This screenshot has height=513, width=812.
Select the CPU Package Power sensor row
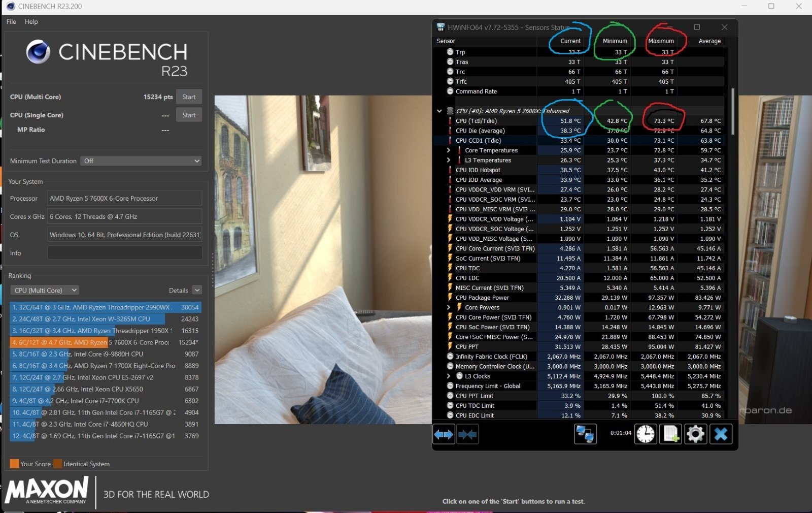pos(579,298)
